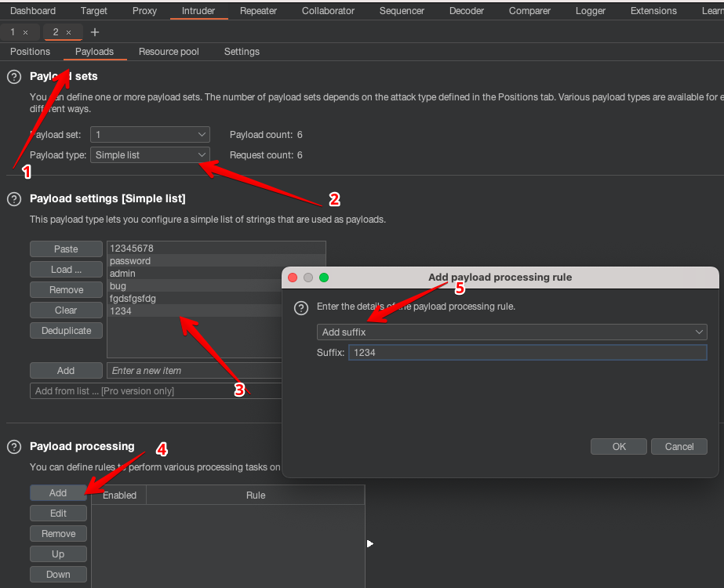Open the Collaborator tab
724x588 pixels.
(329, 11)
